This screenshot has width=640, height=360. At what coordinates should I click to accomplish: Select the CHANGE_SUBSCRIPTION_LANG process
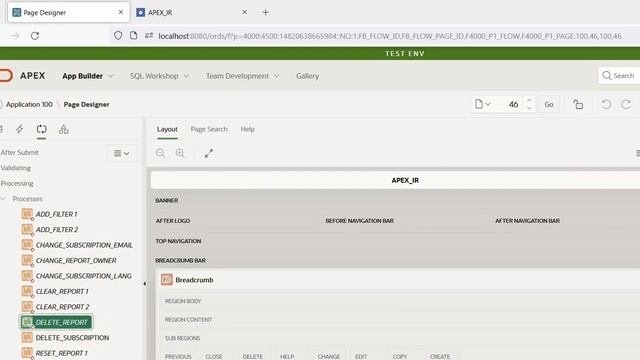point(84,276)
